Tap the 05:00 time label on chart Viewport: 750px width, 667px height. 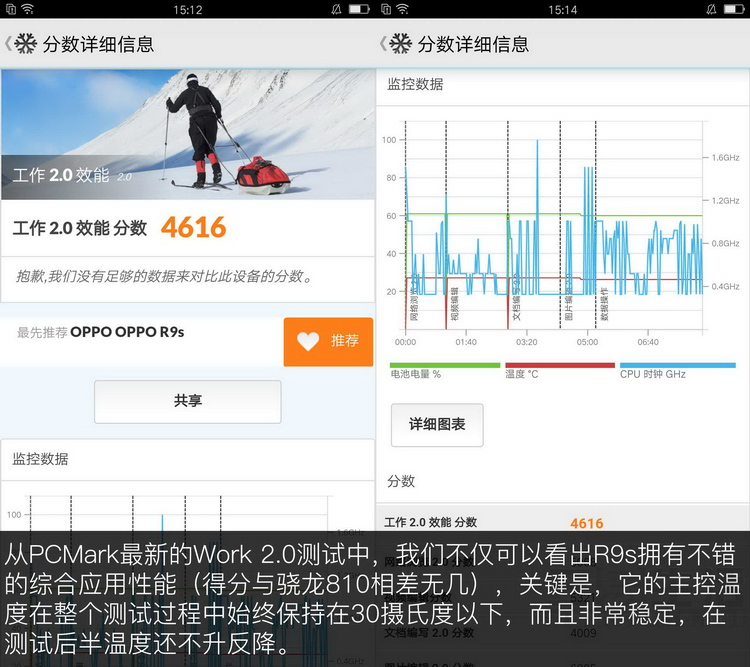(x=587, y=342)
